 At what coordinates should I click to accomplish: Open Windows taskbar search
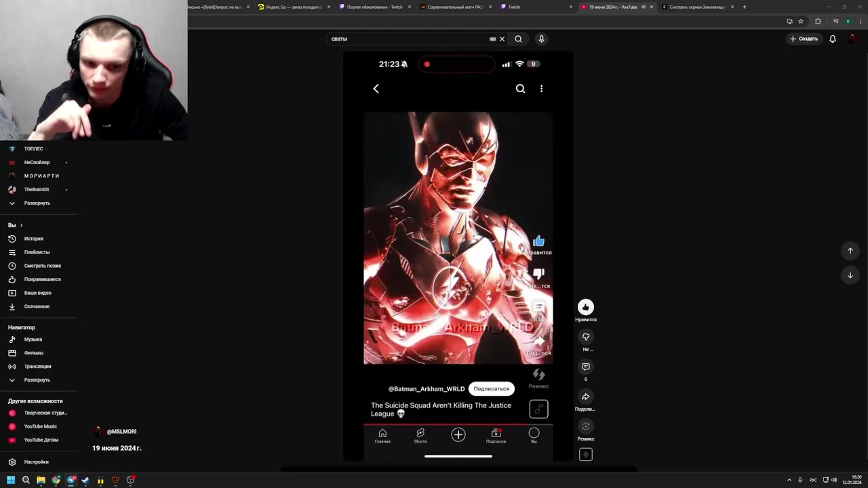[26, 480]
